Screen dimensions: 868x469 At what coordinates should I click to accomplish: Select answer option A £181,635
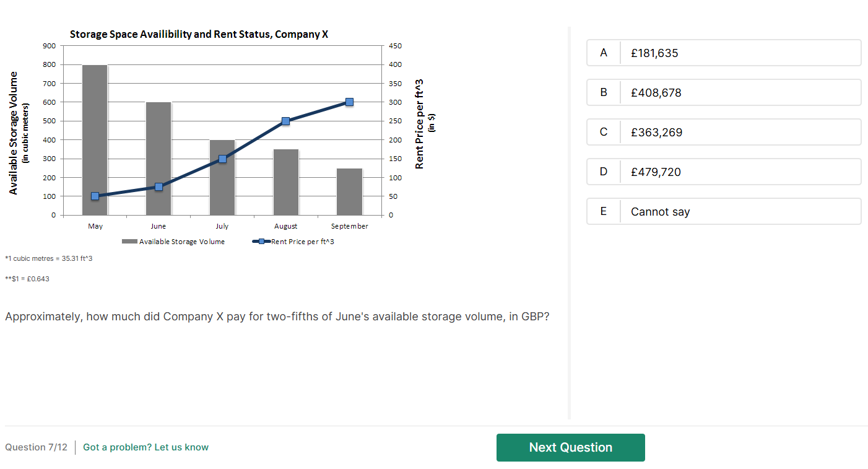tap(723, 53)
